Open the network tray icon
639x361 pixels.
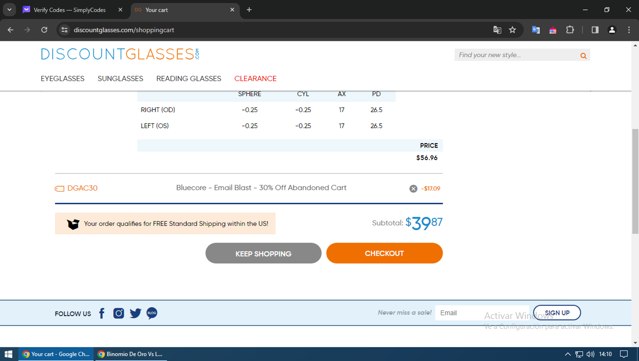tap(579, 354)
